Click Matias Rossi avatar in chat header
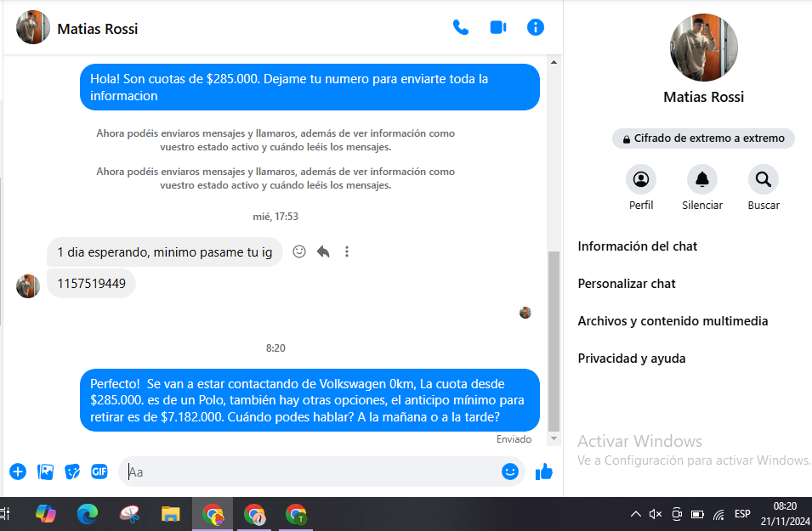This screenshot has width=812, height=531. (33, 27)
